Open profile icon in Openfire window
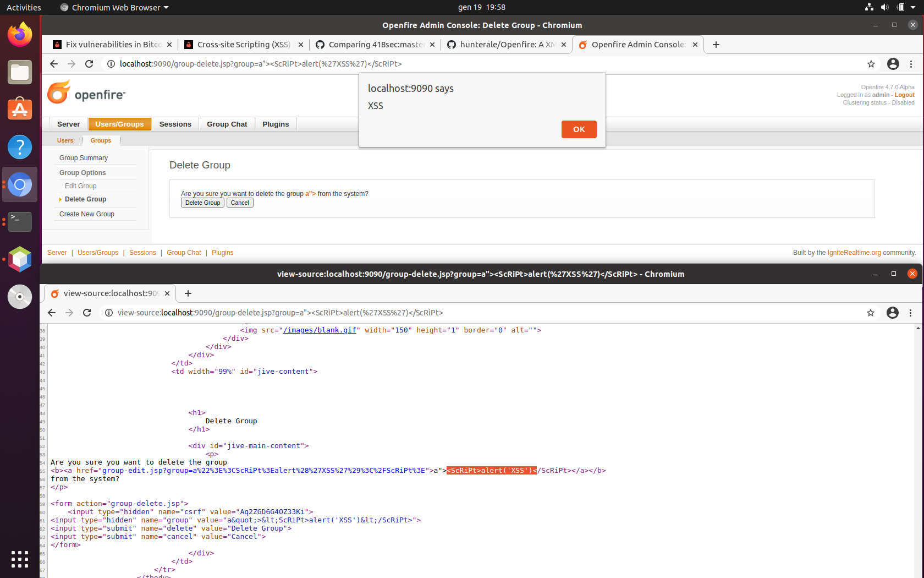The height and width of the screenshot is (578, 924). (x=893, y=64)
